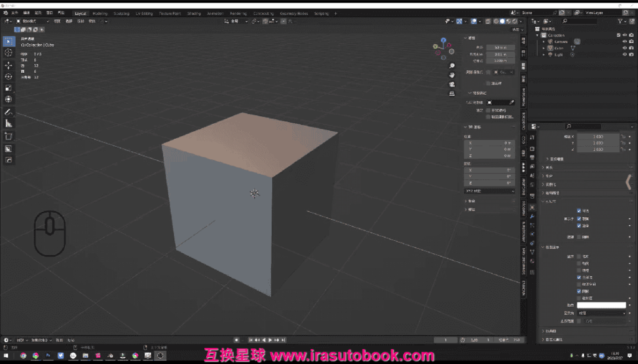Open the Object Mode dropdown
The height and width of the screenshot is (364, 638).
(32, 21)
